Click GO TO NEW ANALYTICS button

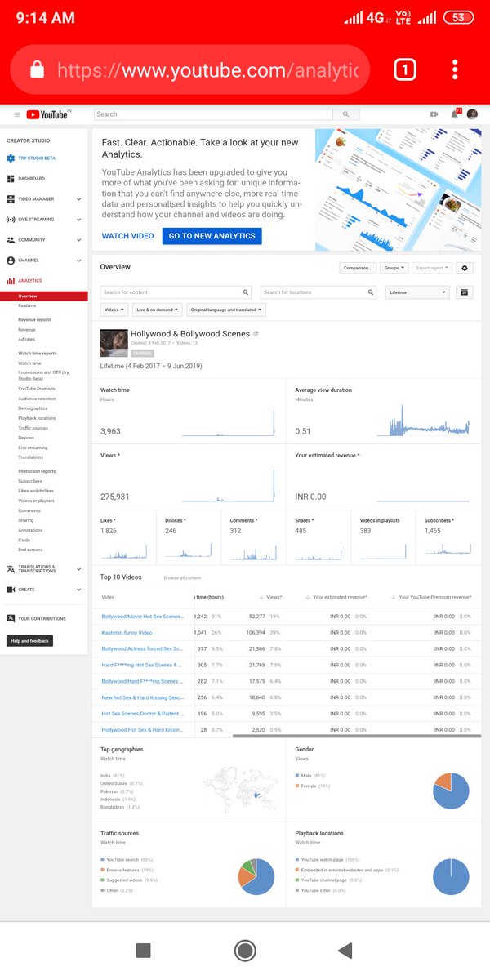click(212, 236)
